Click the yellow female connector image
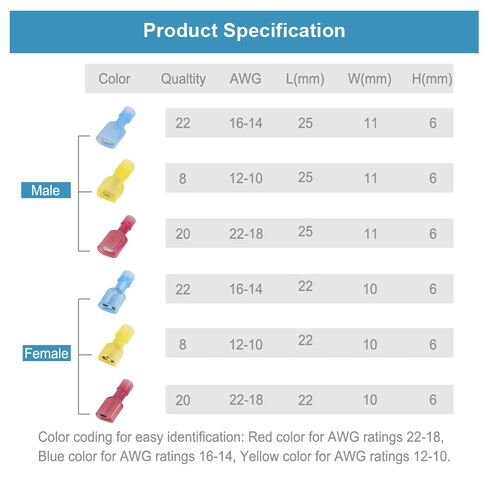The image size is (488, 488). tap(116, 345)
